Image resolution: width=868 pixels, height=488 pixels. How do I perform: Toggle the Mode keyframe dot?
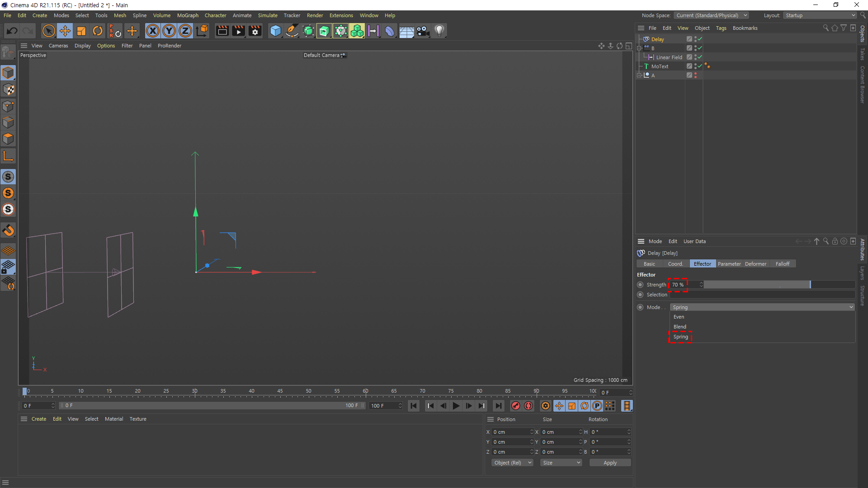pos(640,307)
